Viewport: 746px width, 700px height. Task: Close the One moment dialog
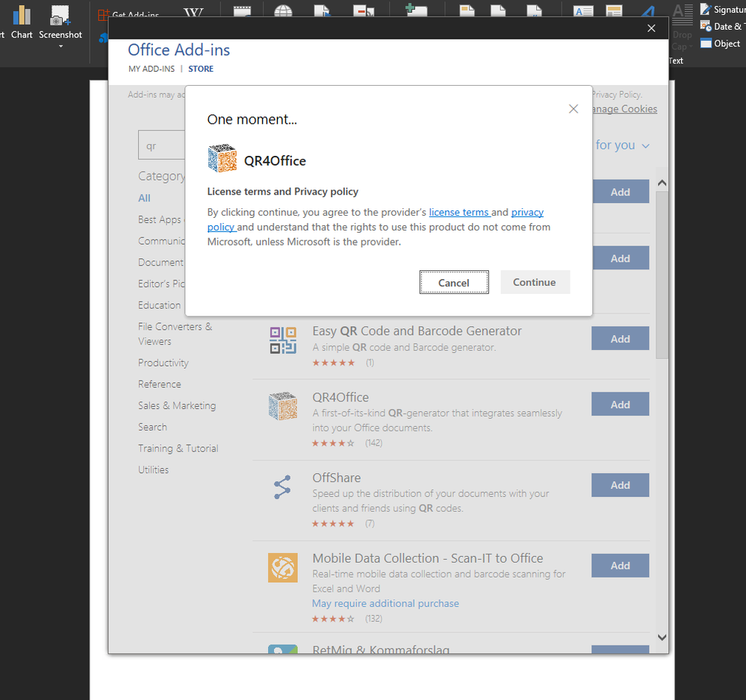pyautogui.click(x=574, y=109)
